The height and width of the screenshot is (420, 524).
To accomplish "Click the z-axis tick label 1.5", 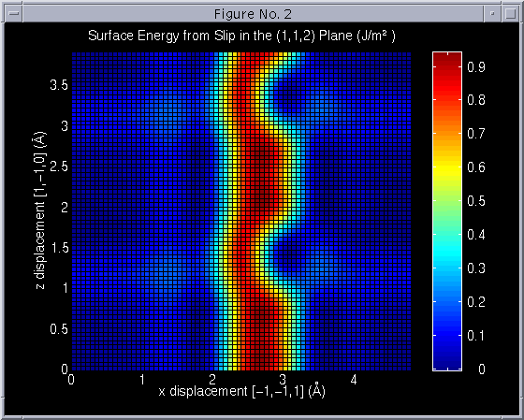I will tap(59, 248).
